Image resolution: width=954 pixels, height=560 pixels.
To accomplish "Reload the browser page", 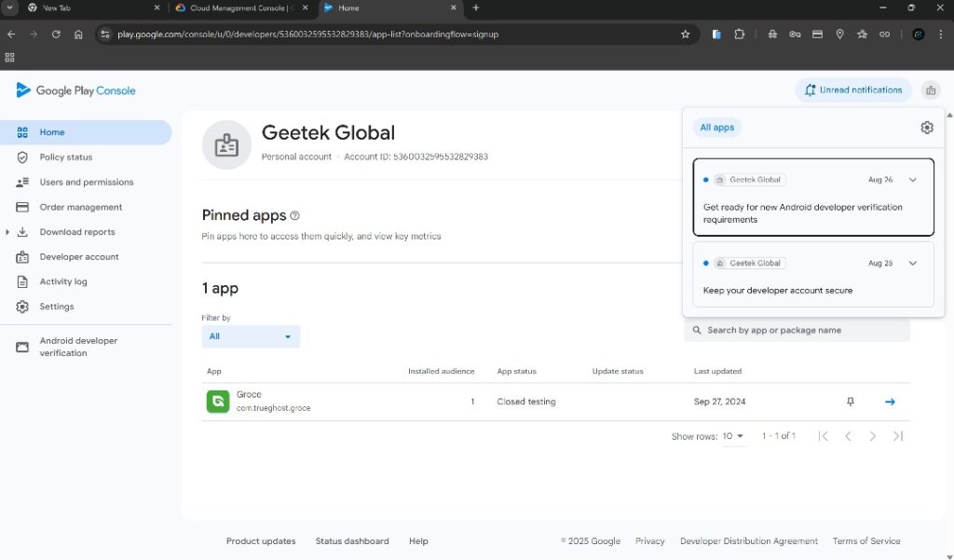I will (56, 34).
